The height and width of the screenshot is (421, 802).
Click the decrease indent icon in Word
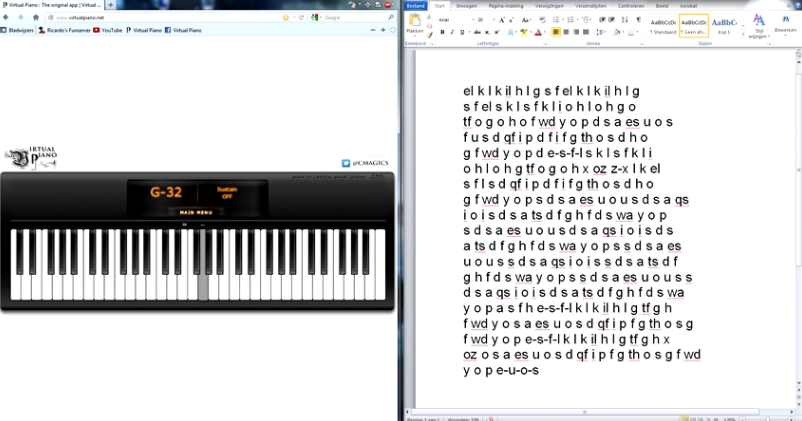tap(602, 20)
